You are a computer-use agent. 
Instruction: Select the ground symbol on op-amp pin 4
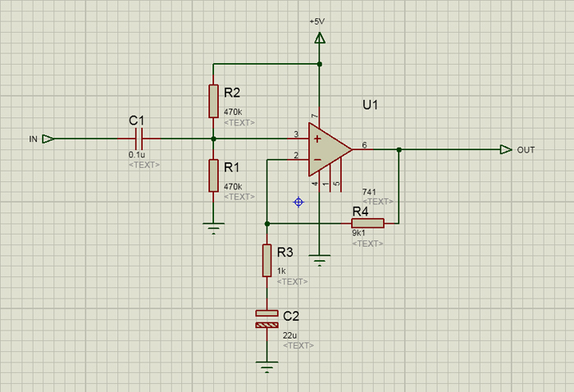[320, 261]
